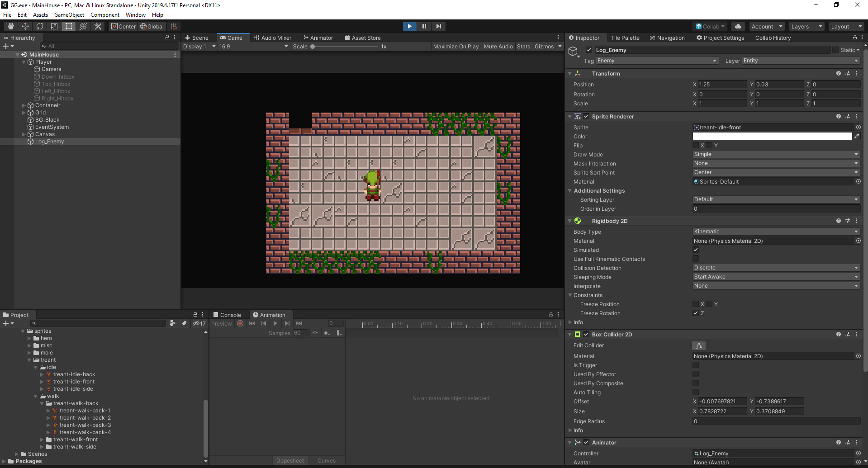This screenshot has height=468, width=868.
Task: Select the Rotate tool
Action: [40, 26]
